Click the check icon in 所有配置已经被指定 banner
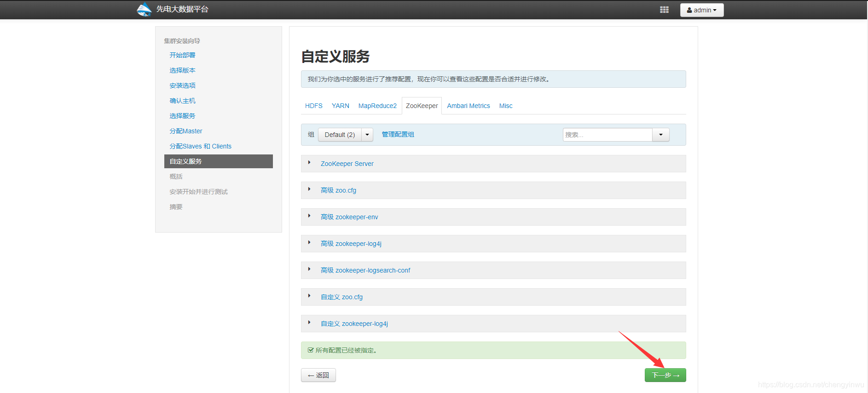The width and height of the screenshot is (868, 393). [311, 350]
